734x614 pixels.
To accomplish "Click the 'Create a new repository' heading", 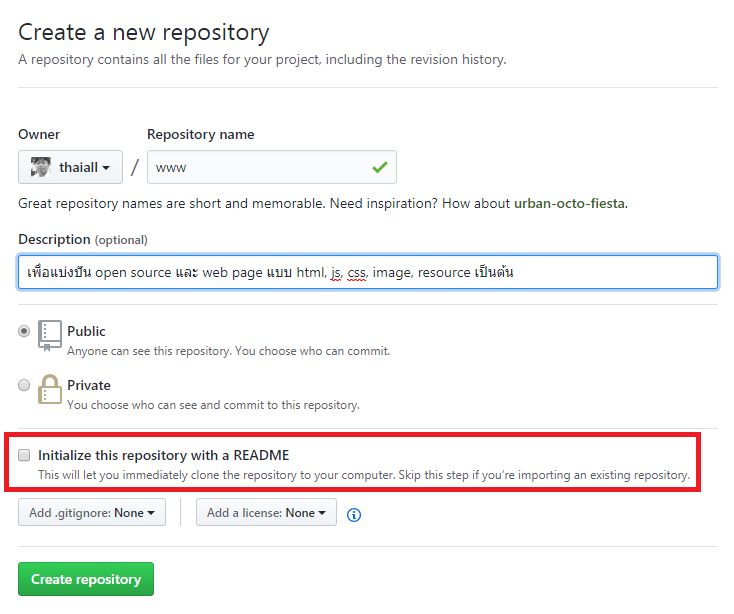I will 144,33.
